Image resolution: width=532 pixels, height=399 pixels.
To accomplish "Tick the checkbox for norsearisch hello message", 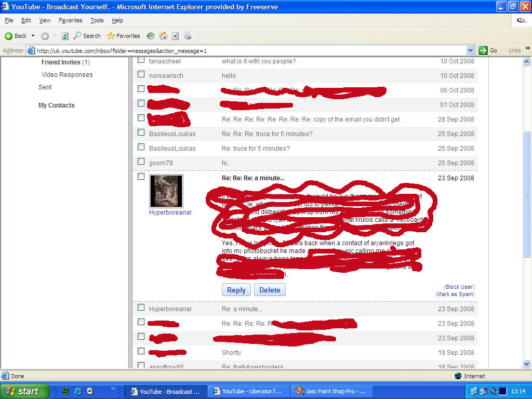I will click(141, 74).
